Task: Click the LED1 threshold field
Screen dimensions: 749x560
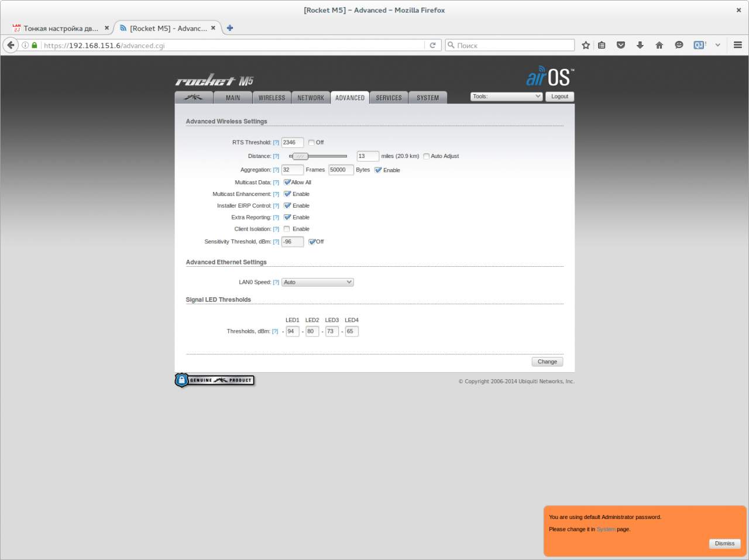Action: (293, 331)
